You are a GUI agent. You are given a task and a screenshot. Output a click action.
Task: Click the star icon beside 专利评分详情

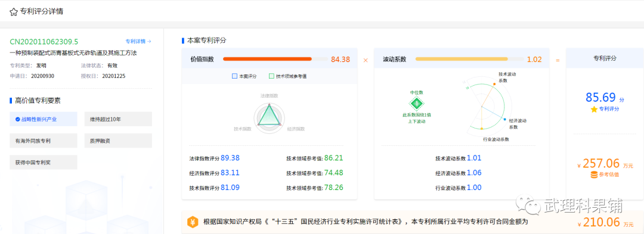click(14, 12)
